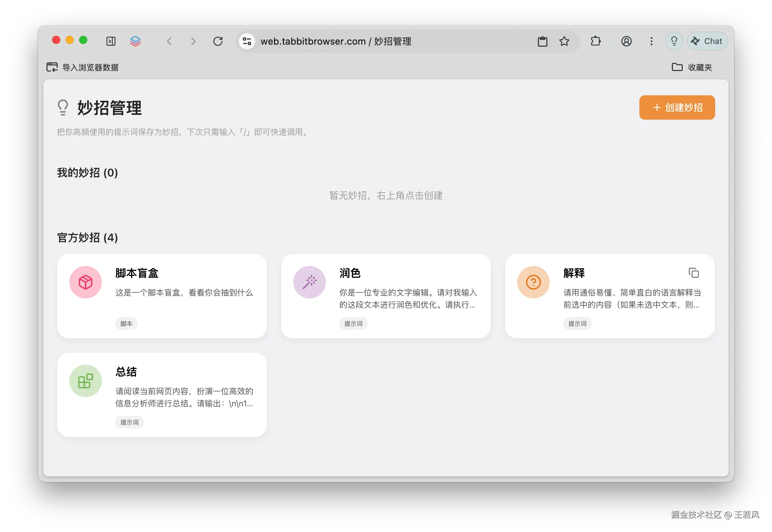The width and height of the screenshot is (772, 532).
Task: Open the user profile icon
Action: pyautogui.click(x=626, y=41)
